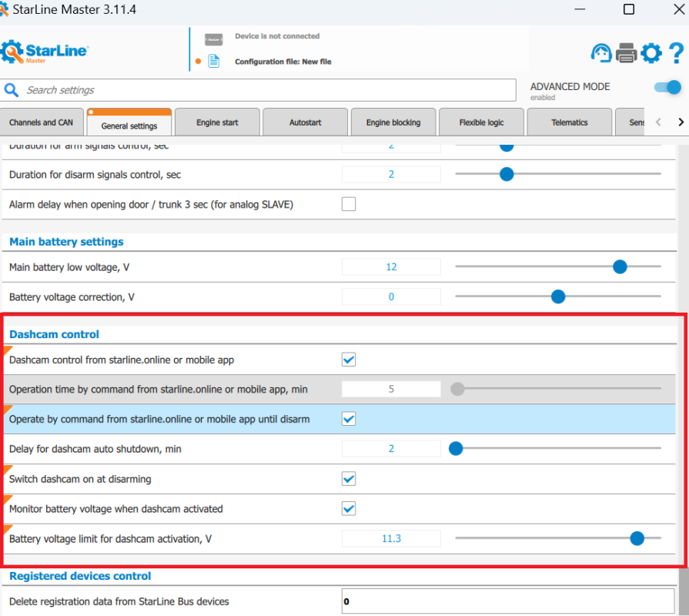Click the Dashcam control section heading

55,334
